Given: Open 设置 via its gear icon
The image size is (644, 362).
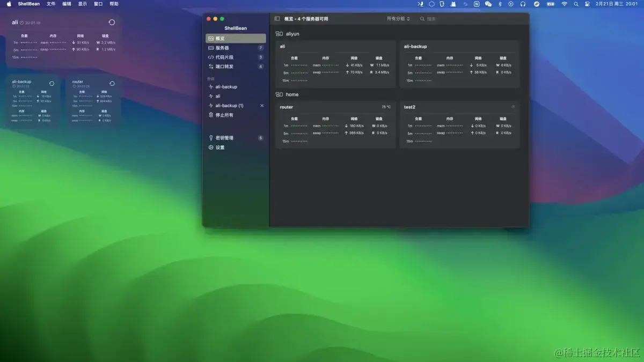Looking at the screenshot, I should (x=211, y=147).
